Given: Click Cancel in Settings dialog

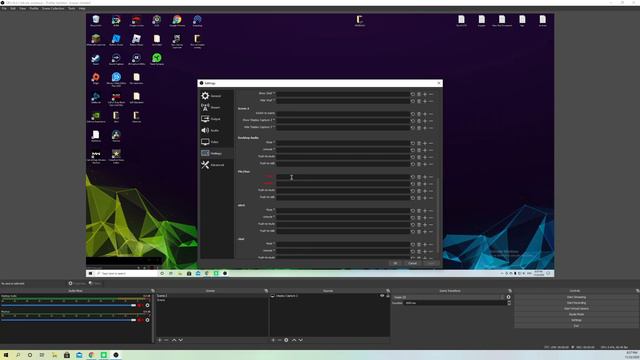Looking at the screenshot, I should [x=413, y=263].
